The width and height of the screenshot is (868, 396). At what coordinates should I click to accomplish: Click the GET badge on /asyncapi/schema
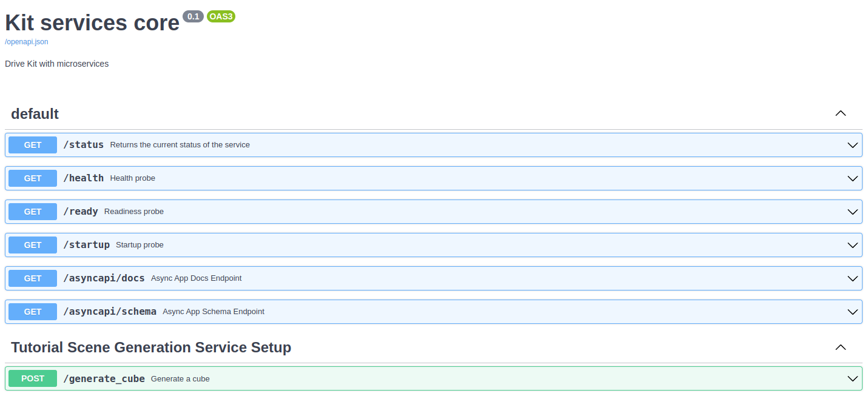pos(32,311)
